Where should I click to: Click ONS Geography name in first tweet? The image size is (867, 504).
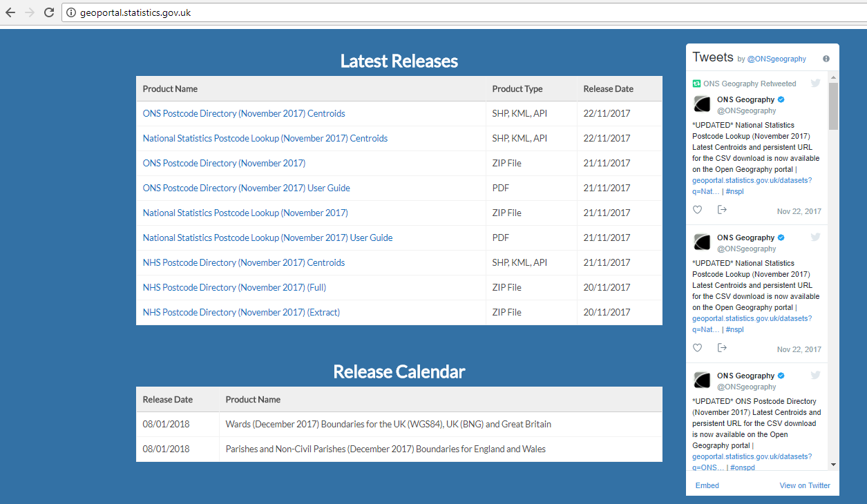pyautogui.click(x=745, y=99)
